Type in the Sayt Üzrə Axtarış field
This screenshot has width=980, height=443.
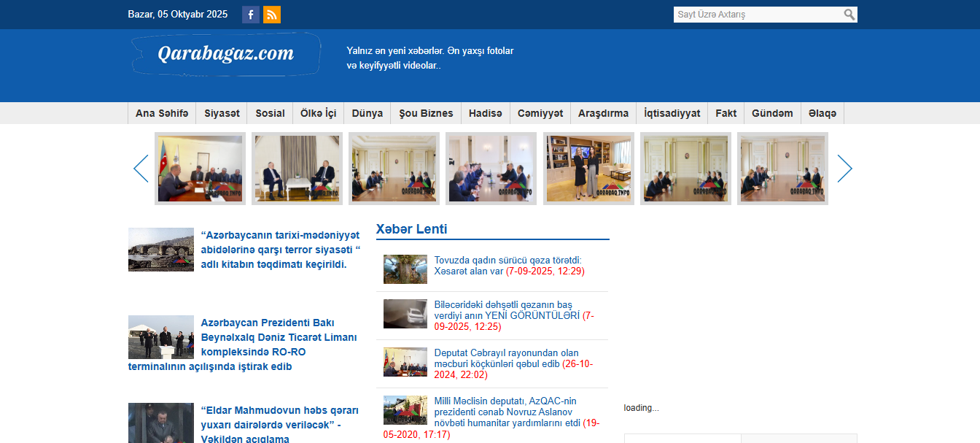[758, 15]
